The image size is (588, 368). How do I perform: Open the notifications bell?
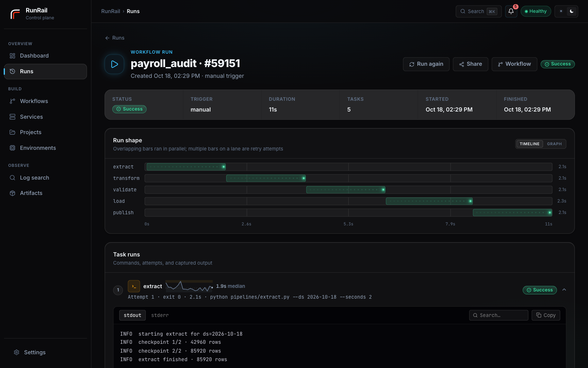point(511,11)
